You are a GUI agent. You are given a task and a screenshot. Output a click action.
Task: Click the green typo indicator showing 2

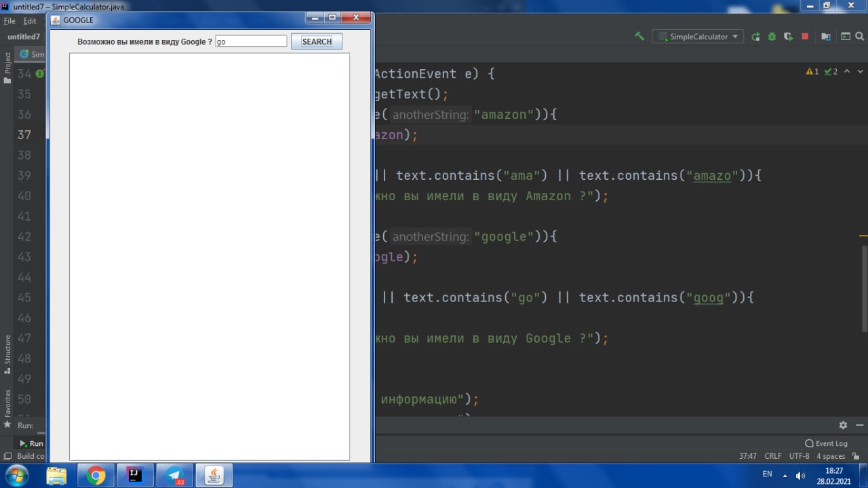(x=831, y=71)
